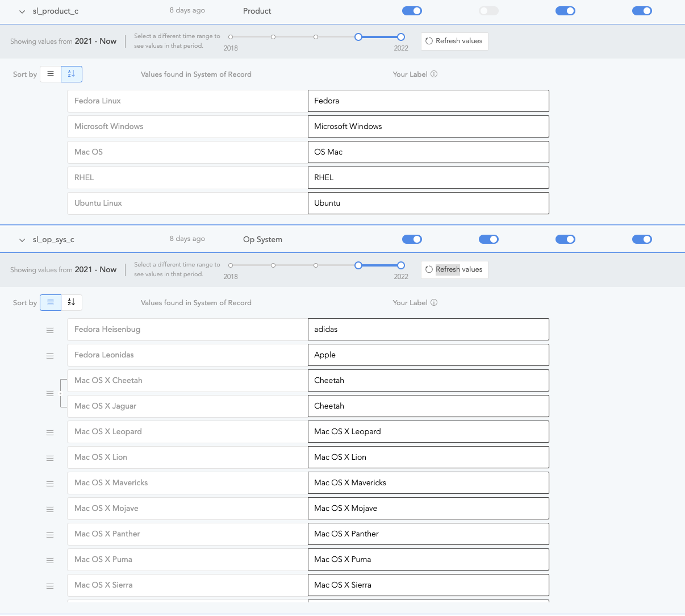
Task: Click drag handle for Fedora Heisenbug row
Action: pos(50,330)
